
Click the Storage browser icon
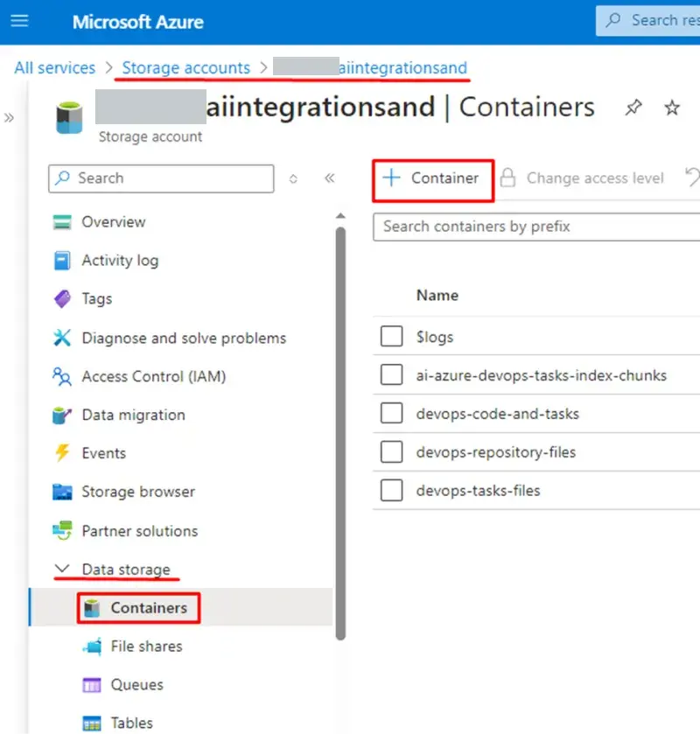coord(62,492)
